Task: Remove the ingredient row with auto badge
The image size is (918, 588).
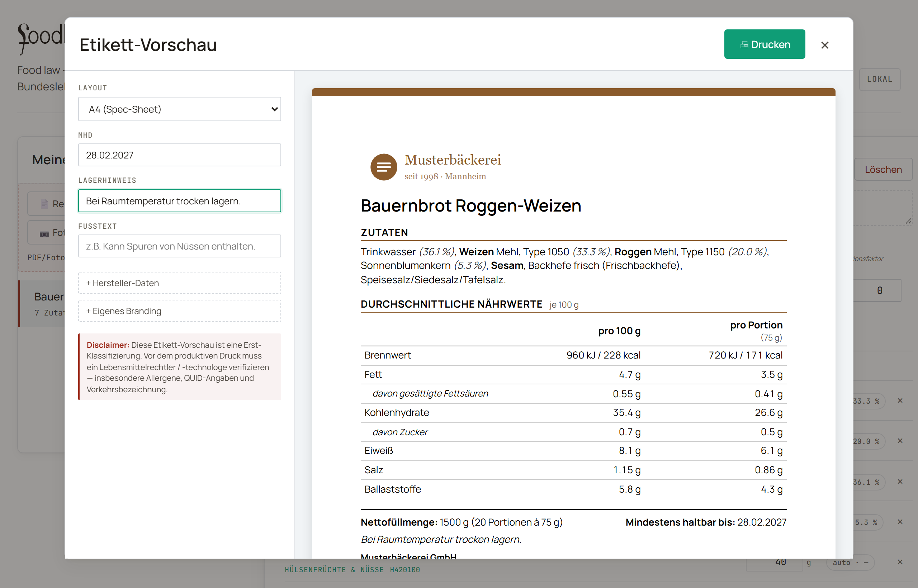Action: coord(900,562)
